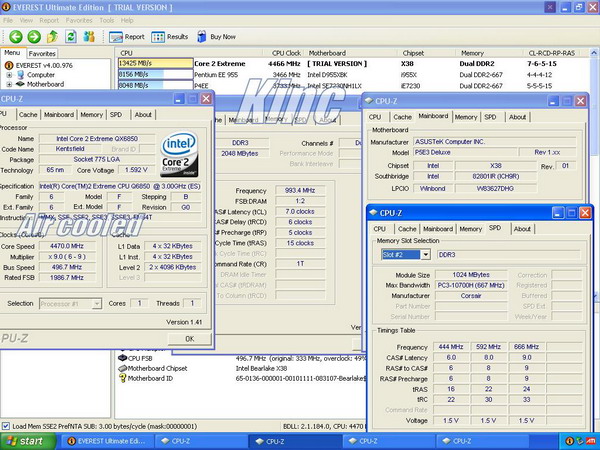Viewport: 600px width, 450px height.
Task: Toggle the Load Mem SSE2 status bar checkbox
Action: coord(8,426)
